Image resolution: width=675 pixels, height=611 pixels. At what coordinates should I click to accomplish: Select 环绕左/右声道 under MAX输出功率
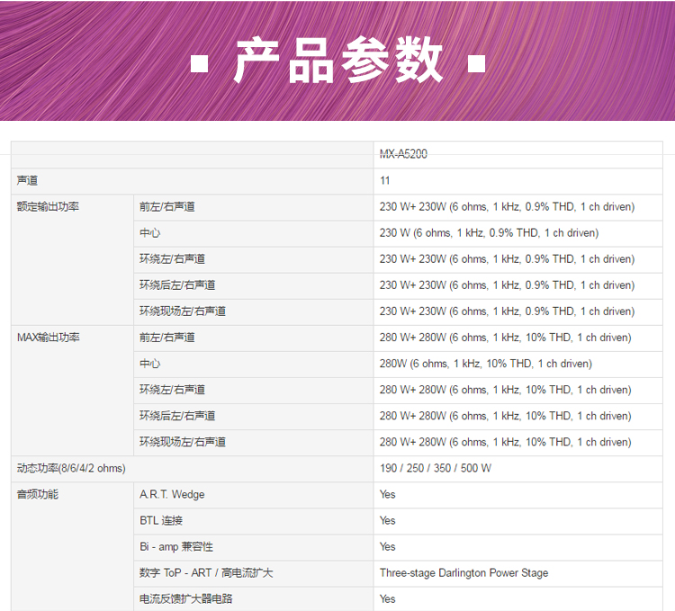point(172,390)
